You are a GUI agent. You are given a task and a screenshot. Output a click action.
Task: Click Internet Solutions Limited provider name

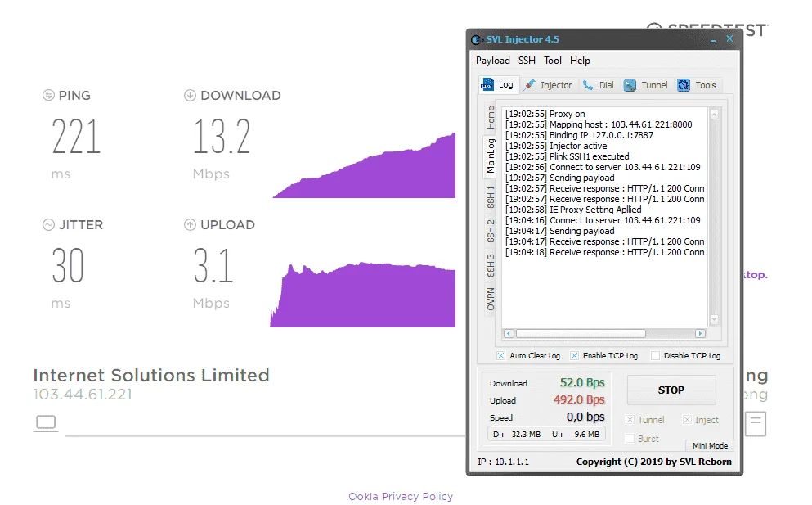pos(151,375)
